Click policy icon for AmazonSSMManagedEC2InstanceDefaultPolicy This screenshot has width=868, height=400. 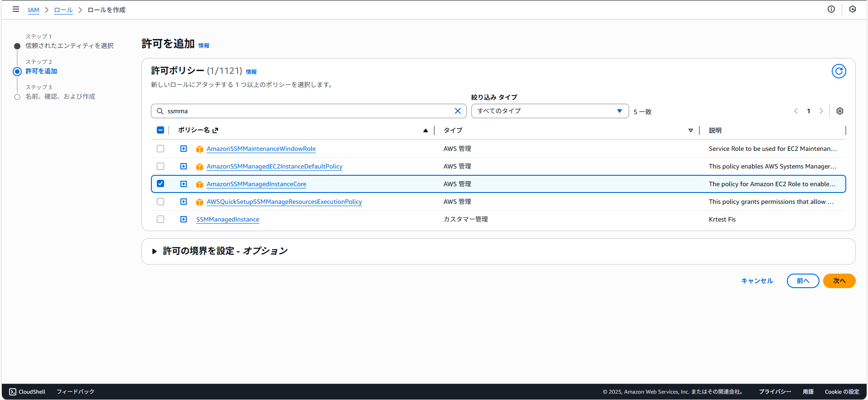click(x=199, y=167)
